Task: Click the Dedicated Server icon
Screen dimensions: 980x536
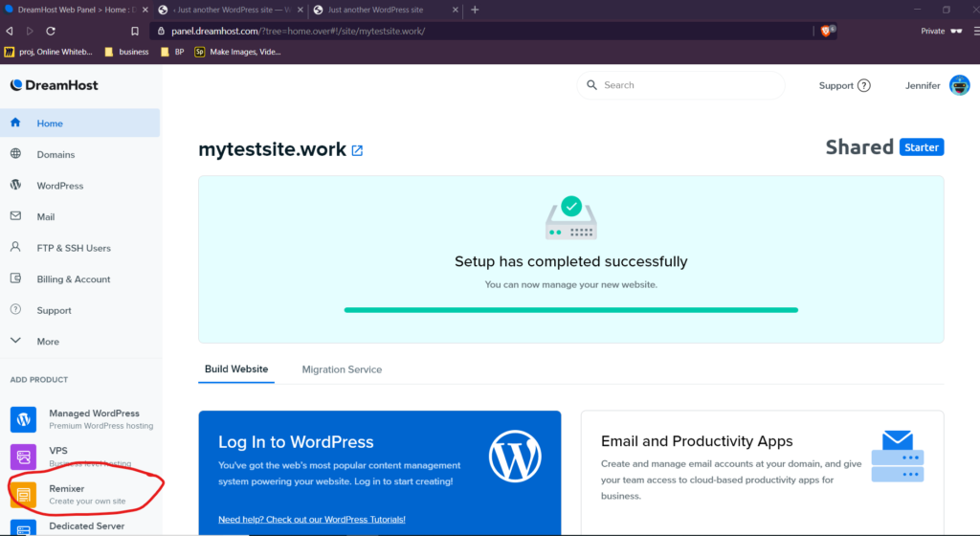Action: 23,528
